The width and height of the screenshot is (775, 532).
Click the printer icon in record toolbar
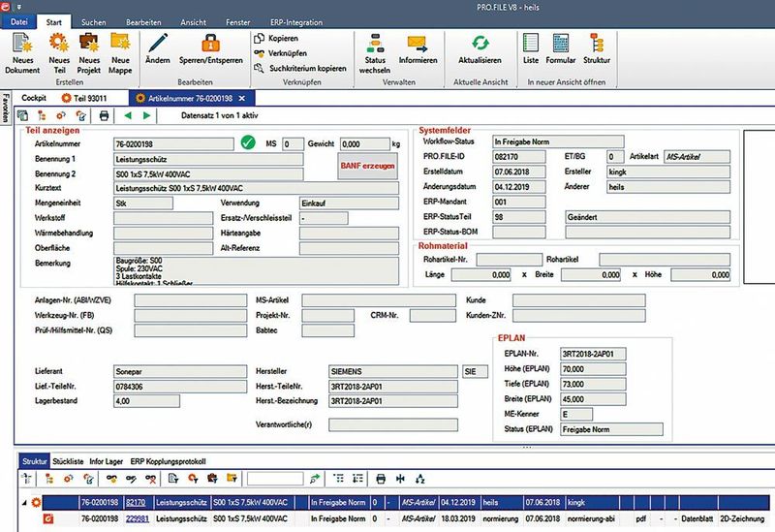(104, 115)
